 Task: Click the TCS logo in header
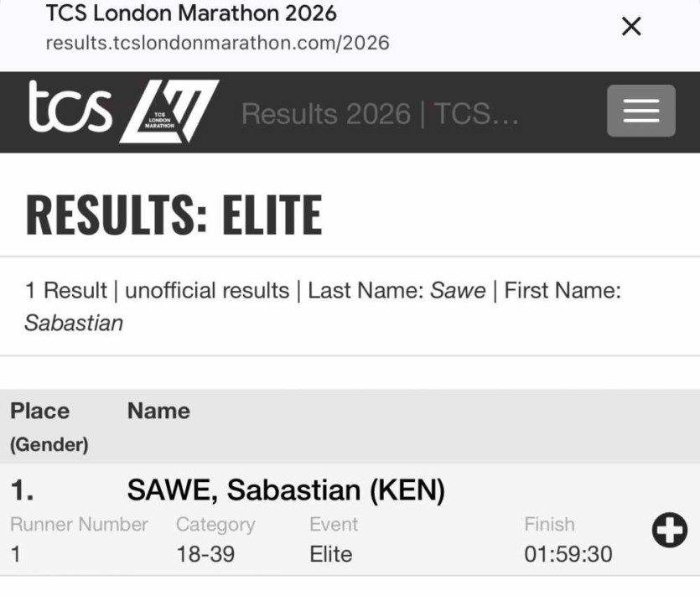pos(70,110)
